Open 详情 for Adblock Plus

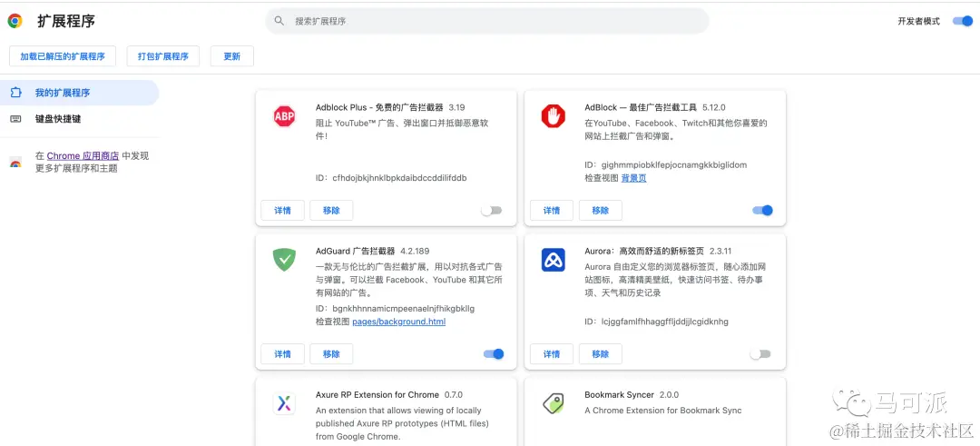pyautogui.click(x=282, y=210)
